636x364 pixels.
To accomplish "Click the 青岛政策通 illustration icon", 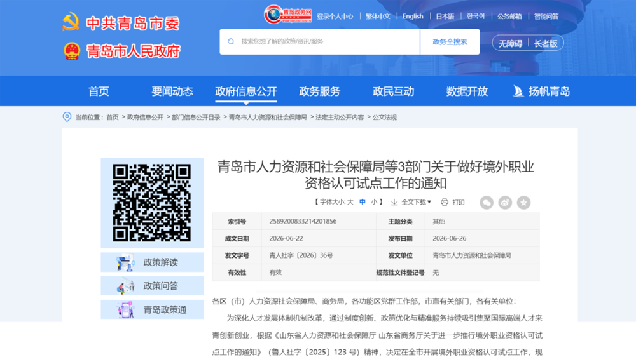I will click(x=125, y=309).
